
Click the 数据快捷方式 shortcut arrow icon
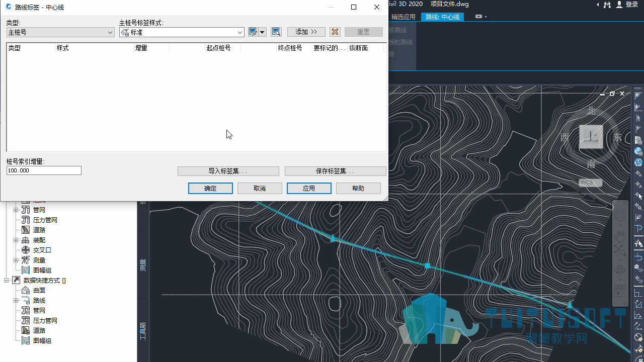coord(16,280)
